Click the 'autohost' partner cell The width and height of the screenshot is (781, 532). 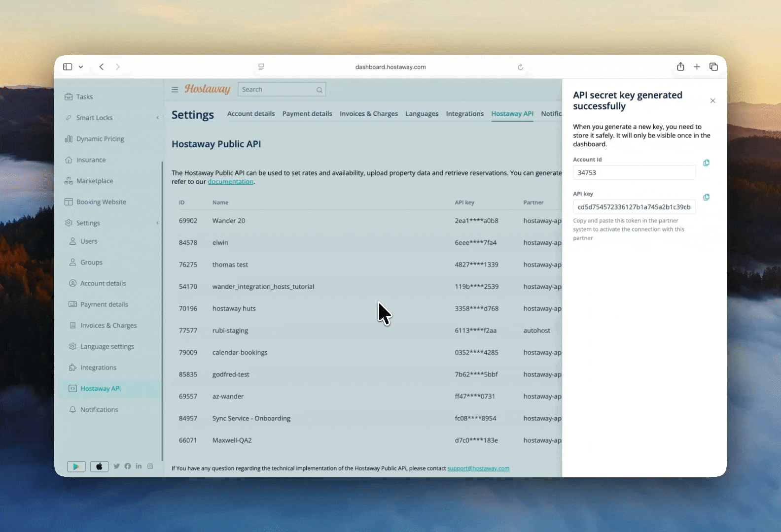(x=537, y=331)
